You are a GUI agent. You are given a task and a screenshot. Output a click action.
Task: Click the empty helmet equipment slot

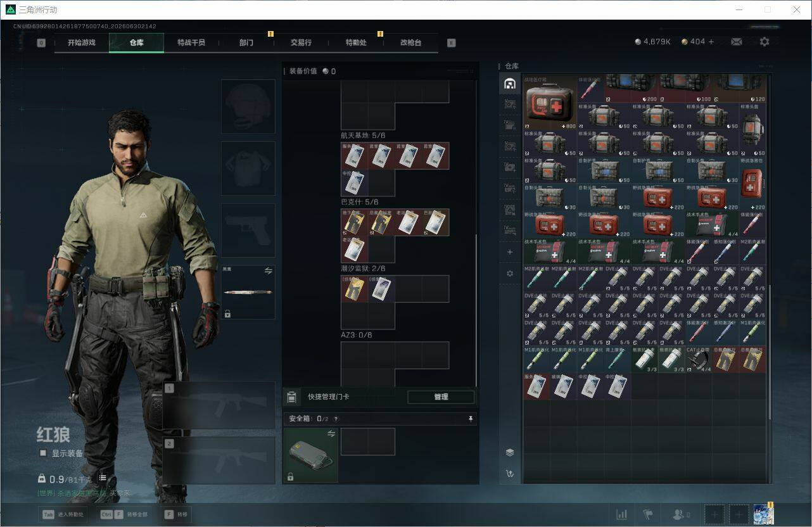pos(248,106)
